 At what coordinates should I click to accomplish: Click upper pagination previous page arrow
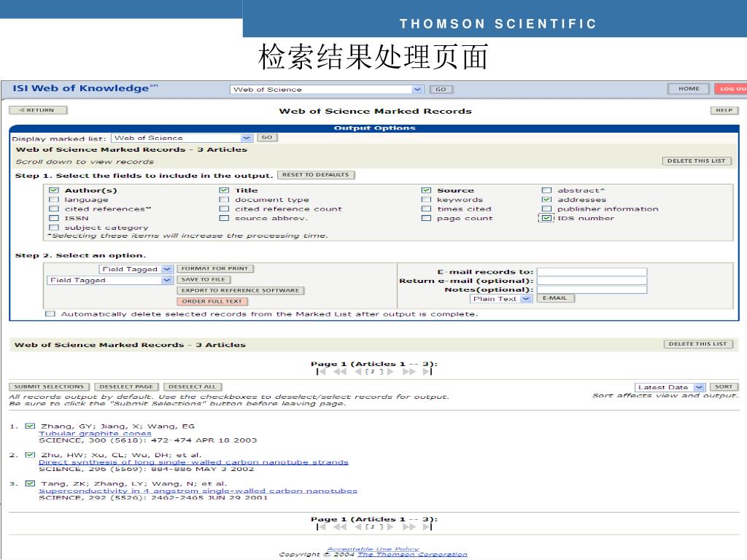coord(357,371)
